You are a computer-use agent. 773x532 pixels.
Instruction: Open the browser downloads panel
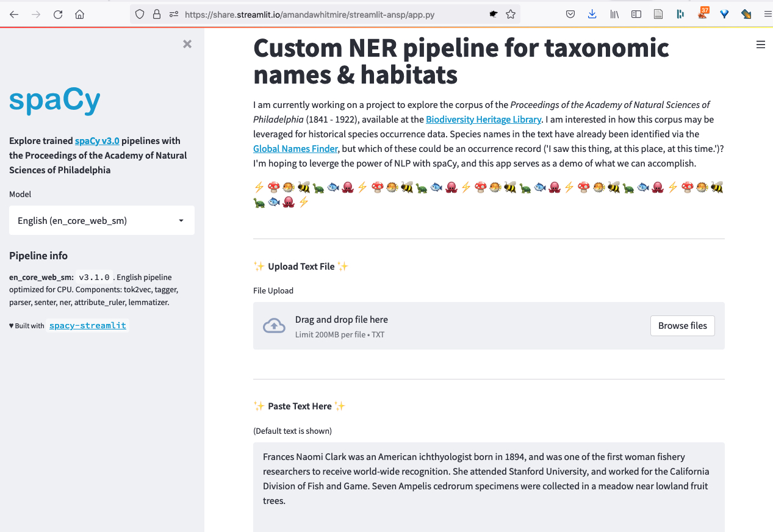[x=592, y=14]
